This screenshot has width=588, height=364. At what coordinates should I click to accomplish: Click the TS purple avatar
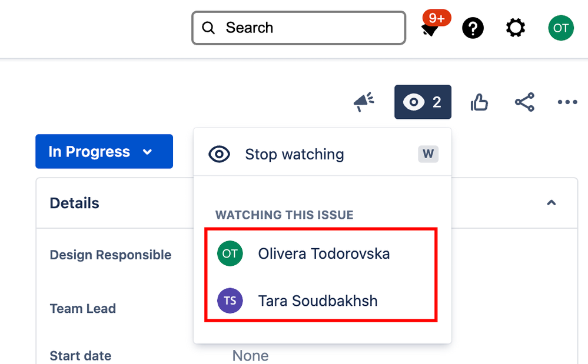pos(230,300)
